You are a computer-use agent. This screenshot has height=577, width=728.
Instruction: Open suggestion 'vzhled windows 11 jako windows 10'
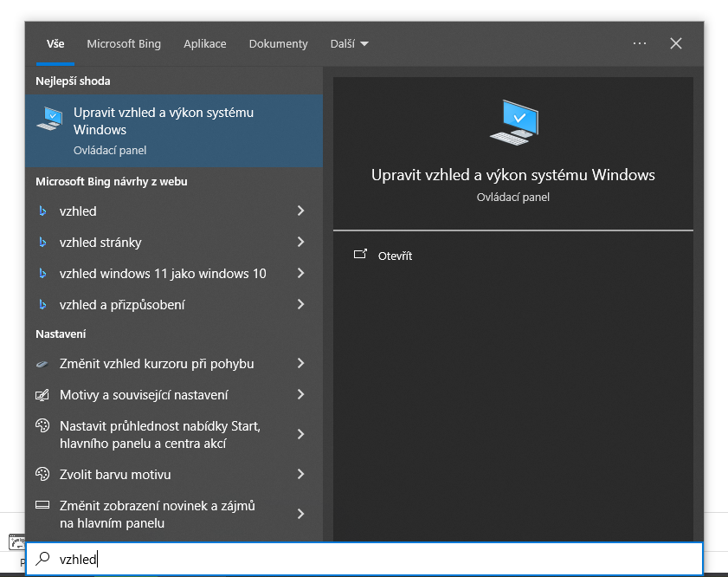coord(174,273)
